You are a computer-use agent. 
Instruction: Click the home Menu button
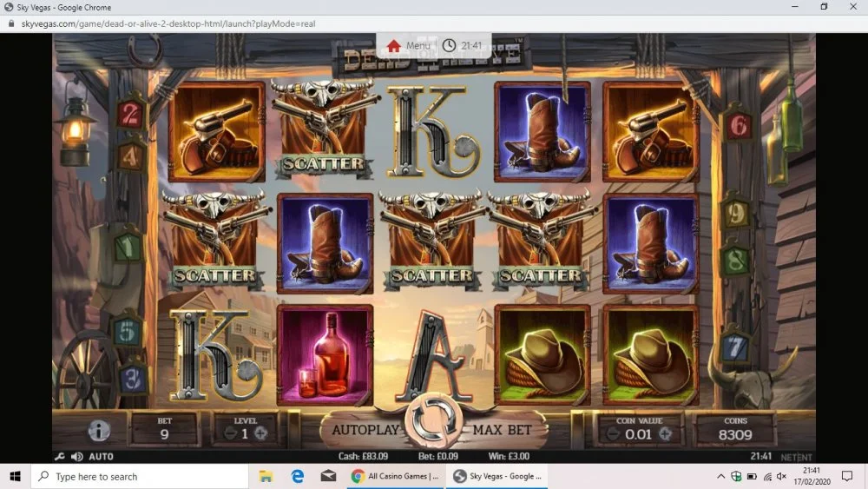tap(409, 45)
